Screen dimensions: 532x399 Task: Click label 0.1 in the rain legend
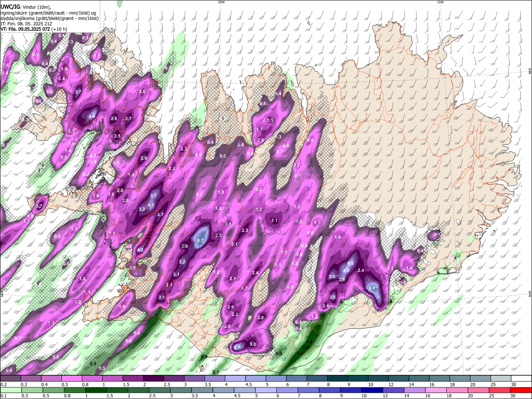click(x=4, y=396)
